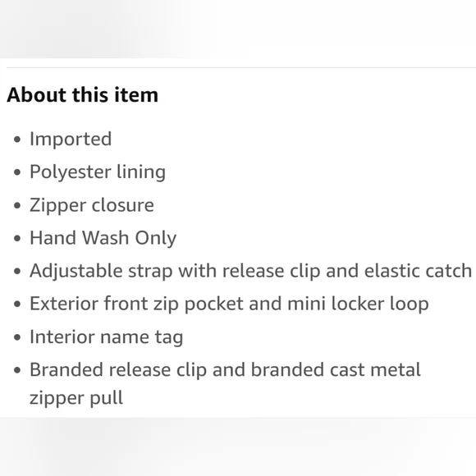This screenshot has height=476, width=476.
Task: Select the "Adjustable strap with release clip" line
Action: pyautogui.click(x=250, y=271)
